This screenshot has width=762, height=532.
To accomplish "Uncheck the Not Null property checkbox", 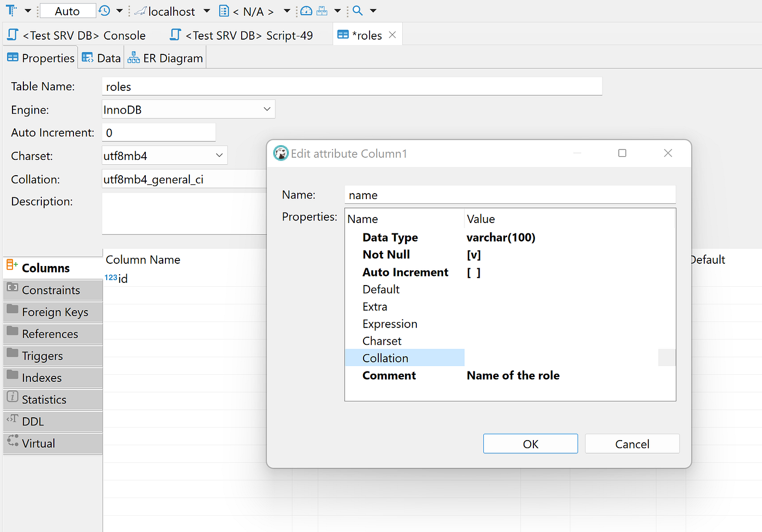I will point(473,255).
